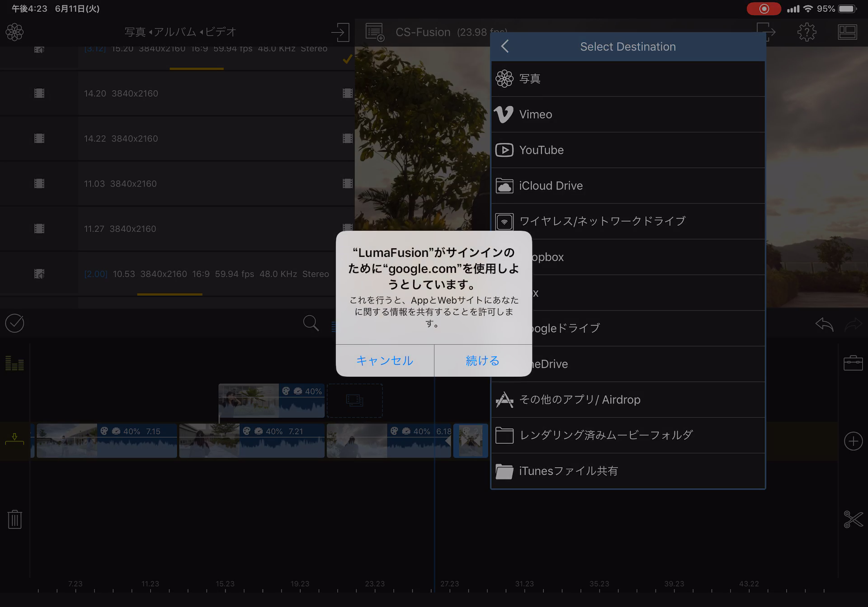Select the 7.21 clip thumbnail on the timeline
Image resolution: width=868 pixels, height=607 pixels.
pyautogui.click(x=209, y=441)
